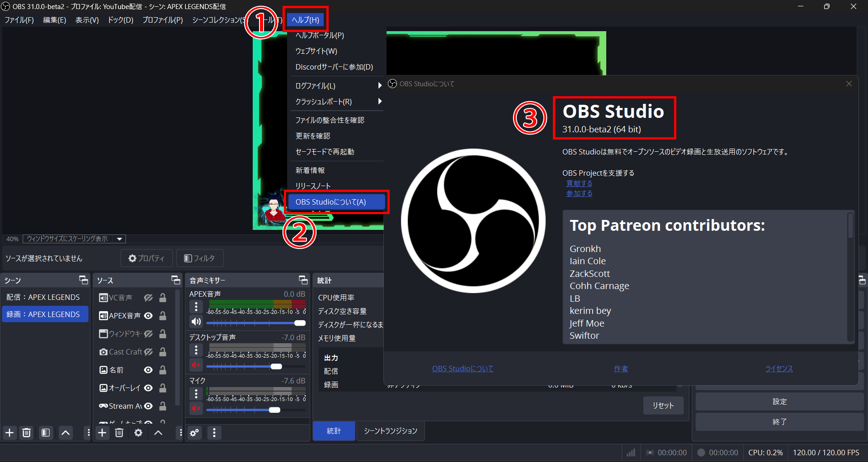Expand the クラッシュレポート submenu
Screen dimensions: 868x462
(x=336, y=102)
